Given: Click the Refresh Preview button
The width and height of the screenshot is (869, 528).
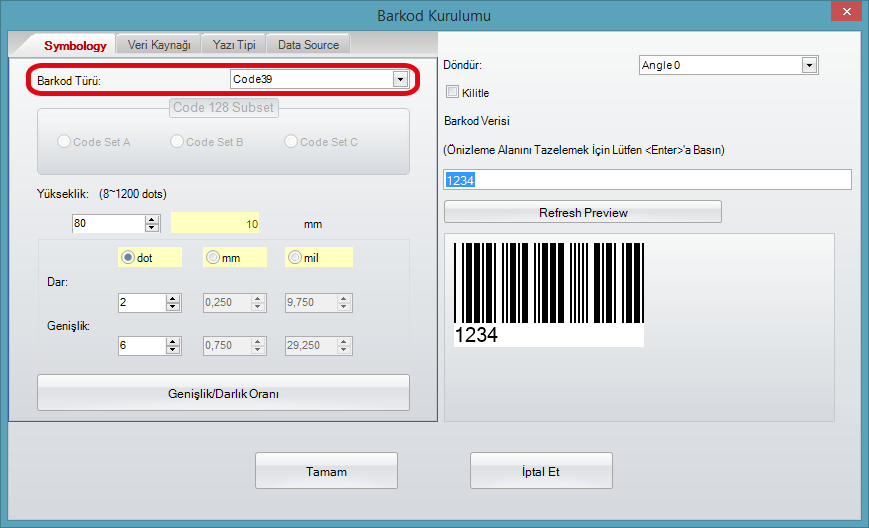Looking at the screenshot, I should click(582, 212).
